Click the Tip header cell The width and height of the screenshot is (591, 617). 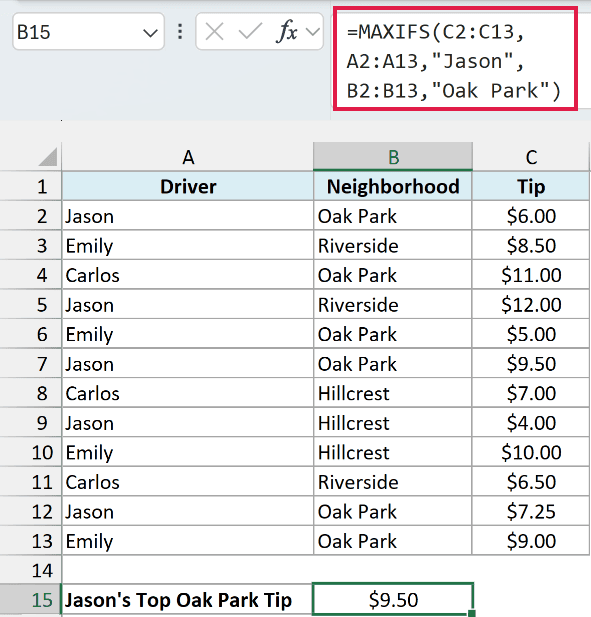point(531,186)
